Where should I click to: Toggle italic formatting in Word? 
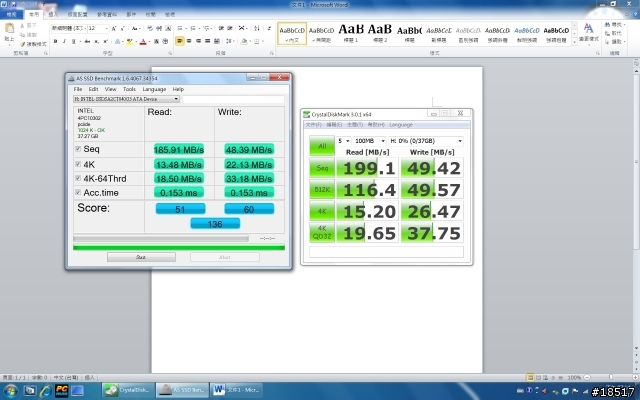tap(64, 41)
